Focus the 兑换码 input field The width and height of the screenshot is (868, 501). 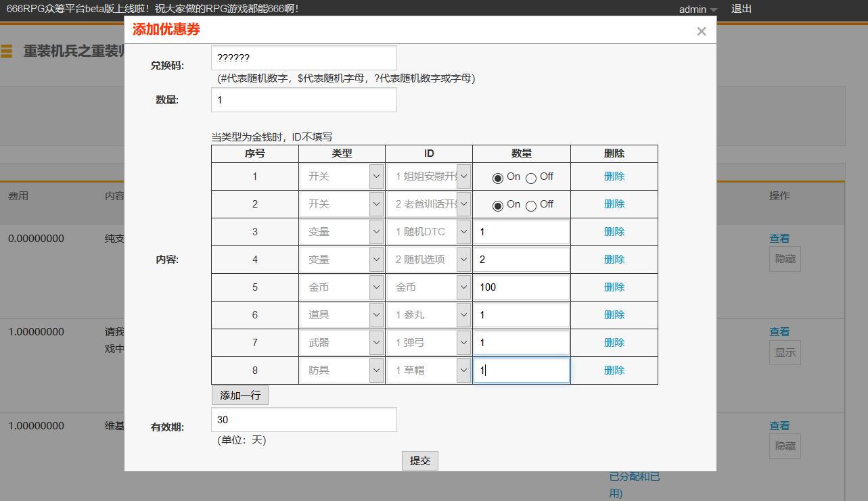pos(304,58)
